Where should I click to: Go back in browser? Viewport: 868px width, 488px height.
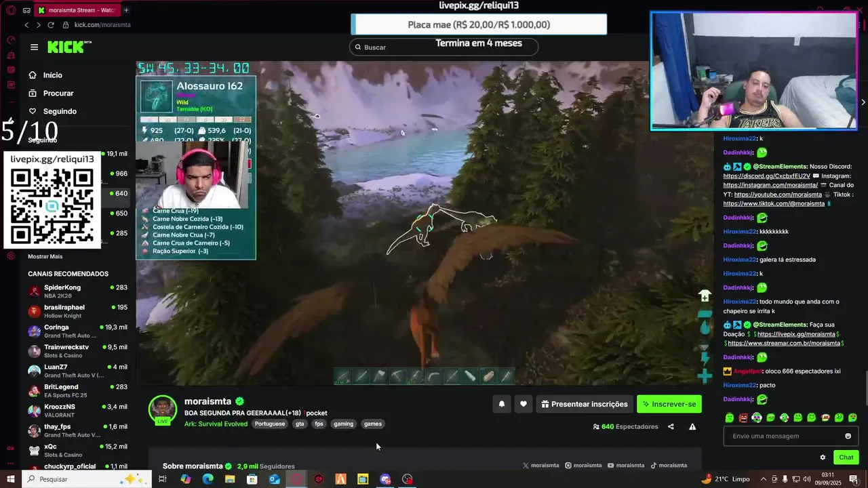[26, 25]
